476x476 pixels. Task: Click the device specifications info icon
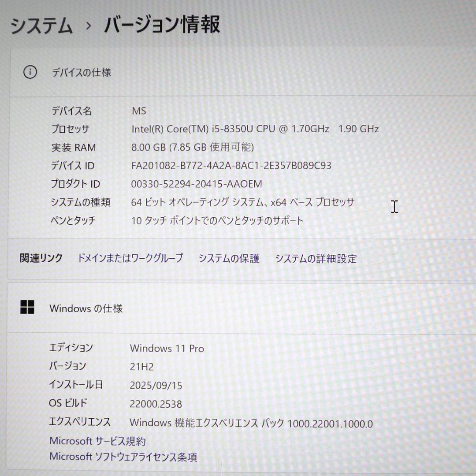point(30,72)
